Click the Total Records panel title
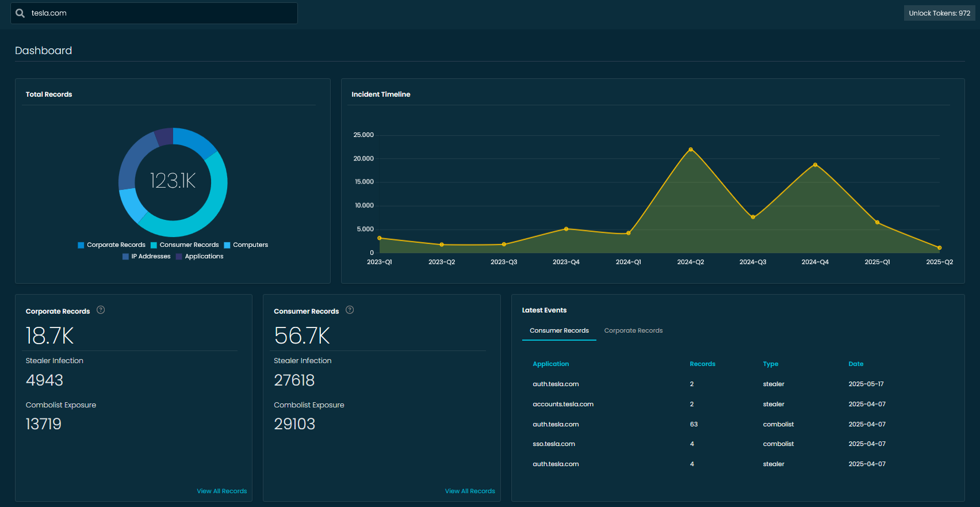The height and width of the screenshot is (507, 980). point(49,94)
